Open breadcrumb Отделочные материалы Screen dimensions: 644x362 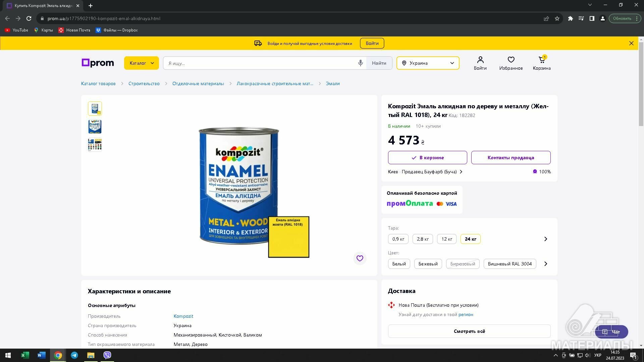pos(198,83)
